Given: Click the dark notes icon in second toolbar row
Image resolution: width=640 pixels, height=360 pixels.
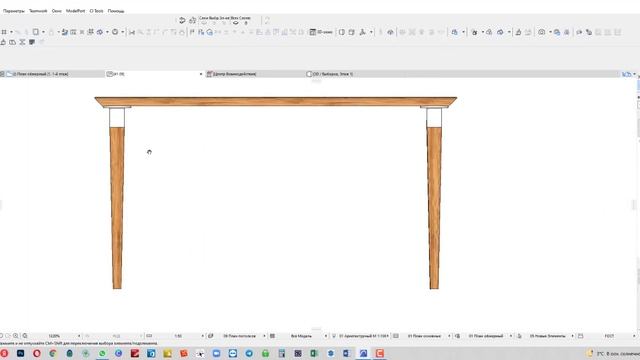Looking at the screenshot, I should pyautogui.click(x=32, y=42).
